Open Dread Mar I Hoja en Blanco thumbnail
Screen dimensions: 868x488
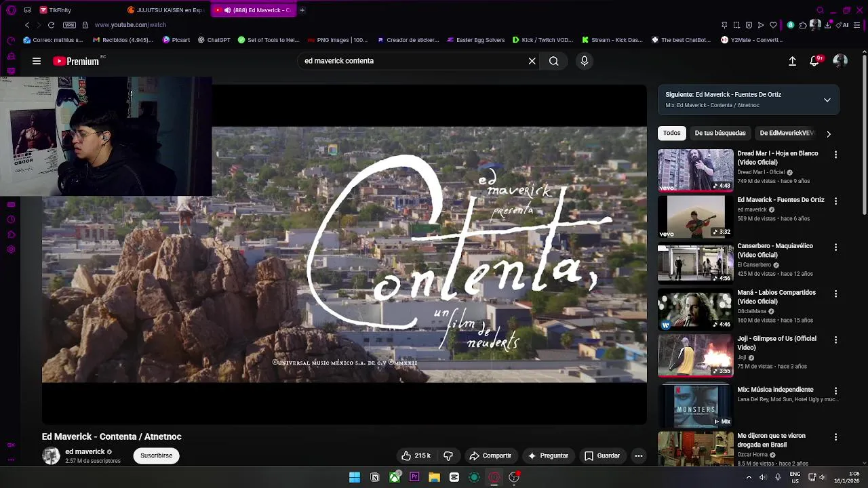tap(696, 170)
